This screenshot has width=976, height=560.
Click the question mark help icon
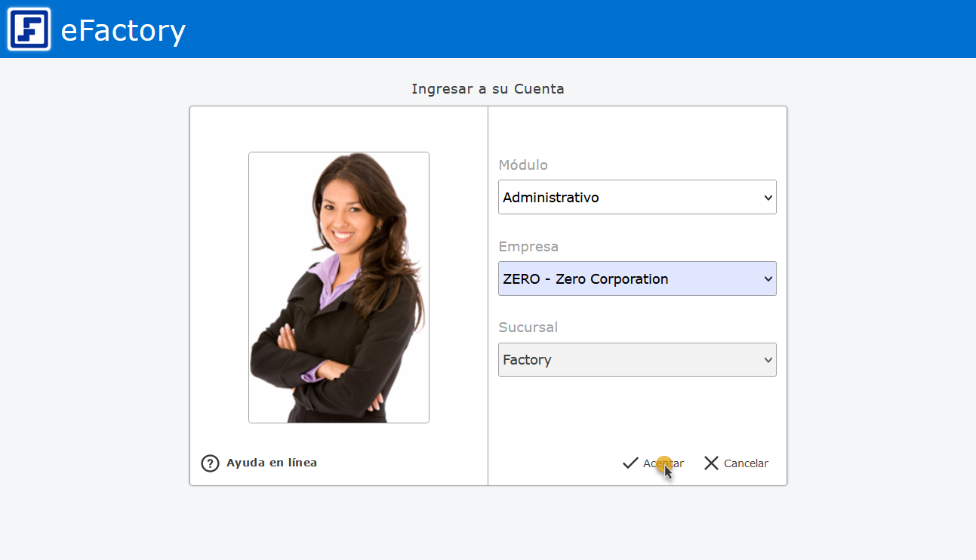pos(210,463)
